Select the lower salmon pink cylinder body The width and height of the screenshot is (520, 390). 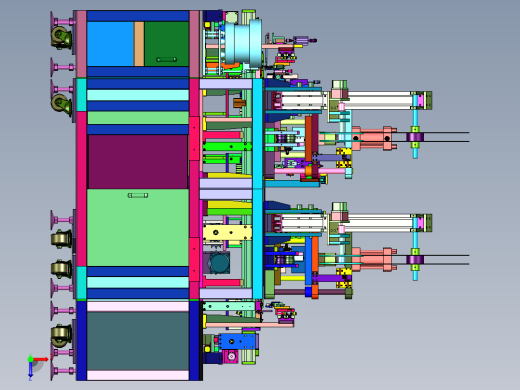tap(373, 260)
